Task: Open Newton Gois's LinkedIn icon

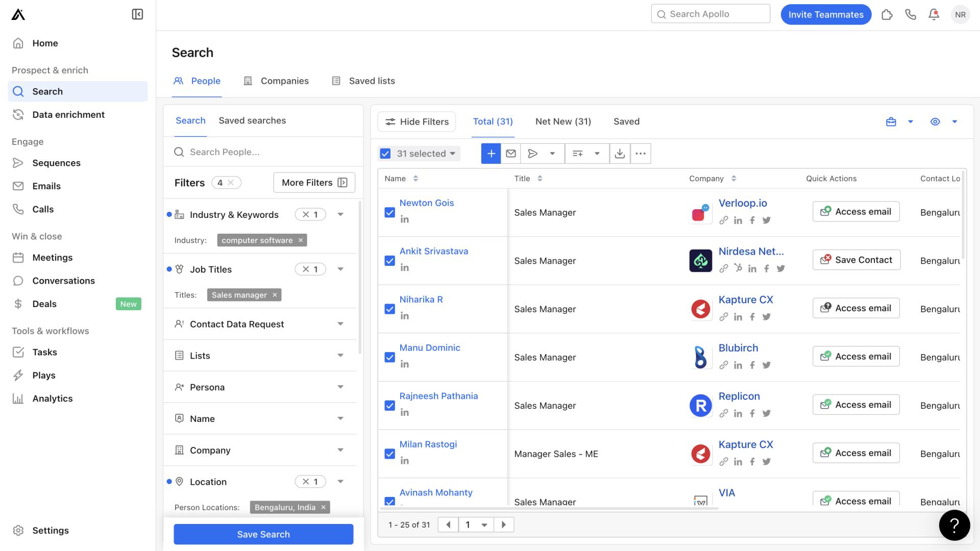Action: pos(405,219)
